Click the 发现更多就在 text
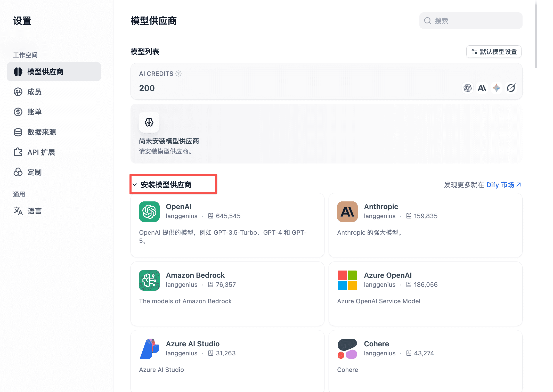Image resolution: width=553 pixels, height=392 pixels. 464,185
